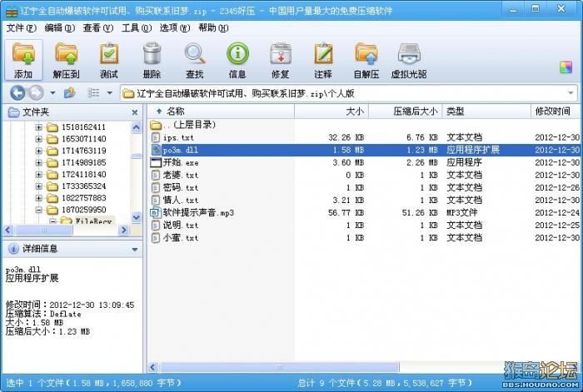The width and height of the screenshot is (583, 392).
Task: Click the colorful skin icon at toolbar right
Action: click(x=566, y=67)
